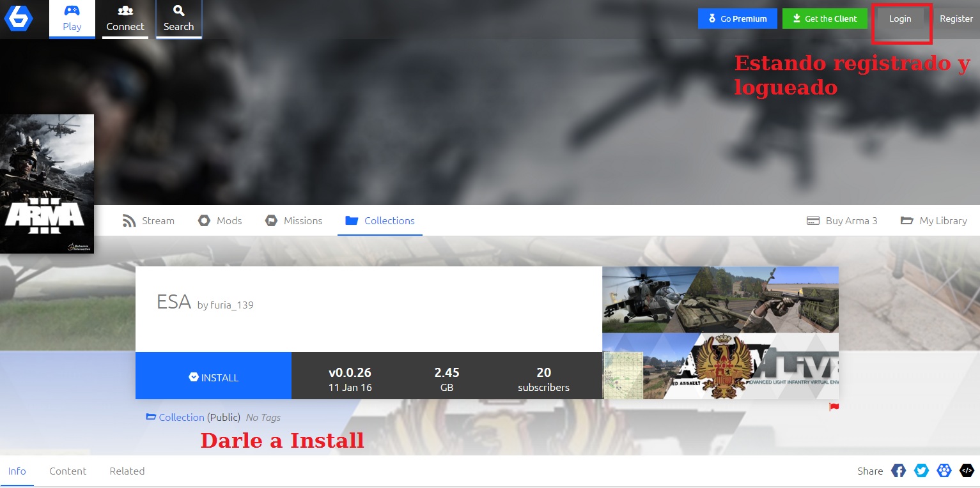Click the withSIX share icon
980x488 pixels.
pos(944,471)
